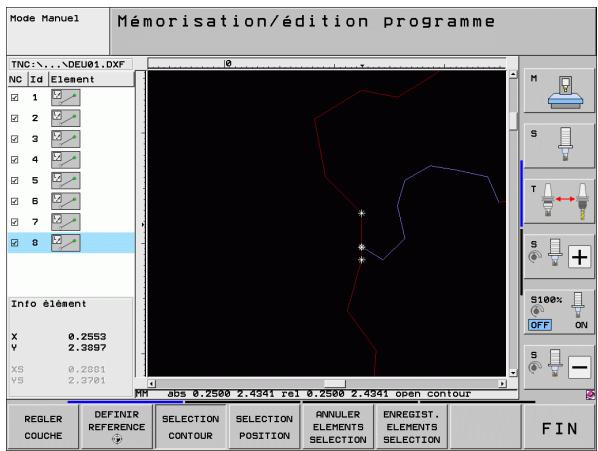The image size is (598, 451).
Task: Click the element icon in row 6
Action: point(66,201)
